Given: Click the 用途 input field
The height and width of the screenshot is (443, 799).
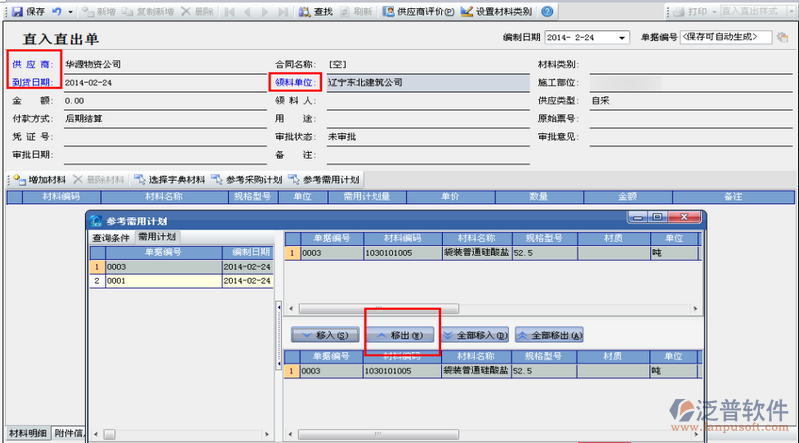Looking at the screenshot, I should click(x=428, y=119).
